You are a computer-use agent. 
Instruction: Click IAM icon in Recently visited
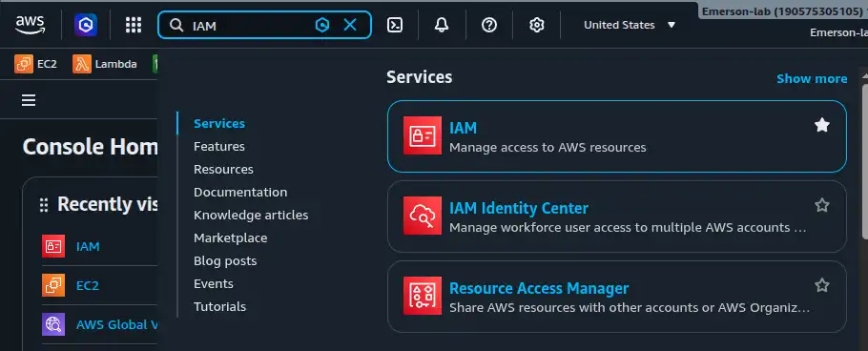(x=53, y=246)
